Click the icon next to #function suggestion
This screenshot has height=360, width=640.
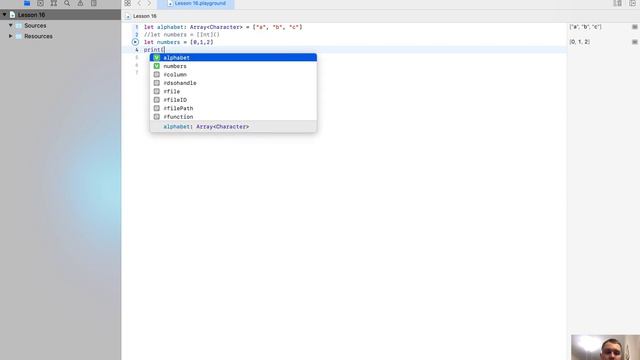(157, 117)
